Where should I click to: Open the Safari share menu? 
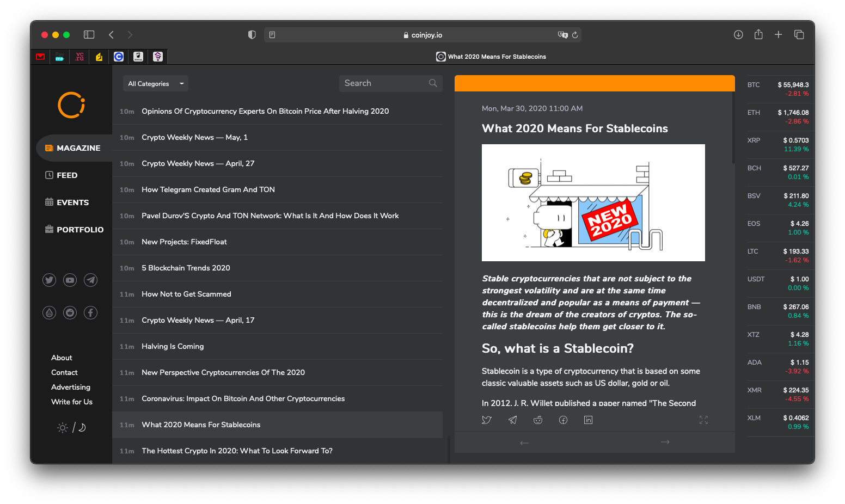[758, 35]
